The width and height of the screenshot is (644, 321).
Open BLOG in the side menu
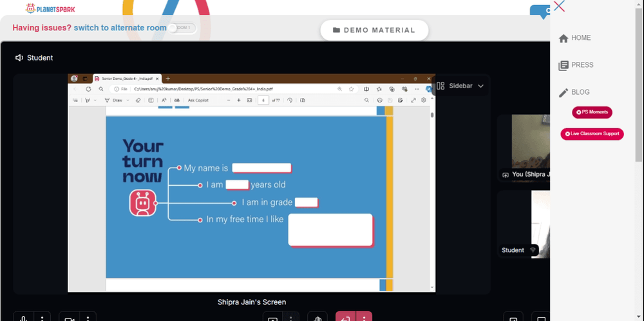574,92
